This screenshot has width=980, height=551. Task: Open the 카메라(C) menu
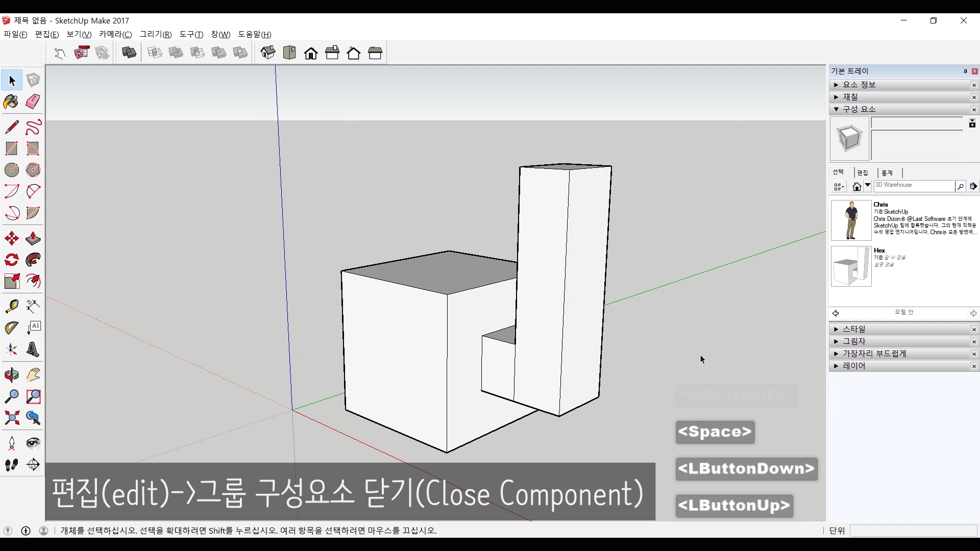coord(115,34)
